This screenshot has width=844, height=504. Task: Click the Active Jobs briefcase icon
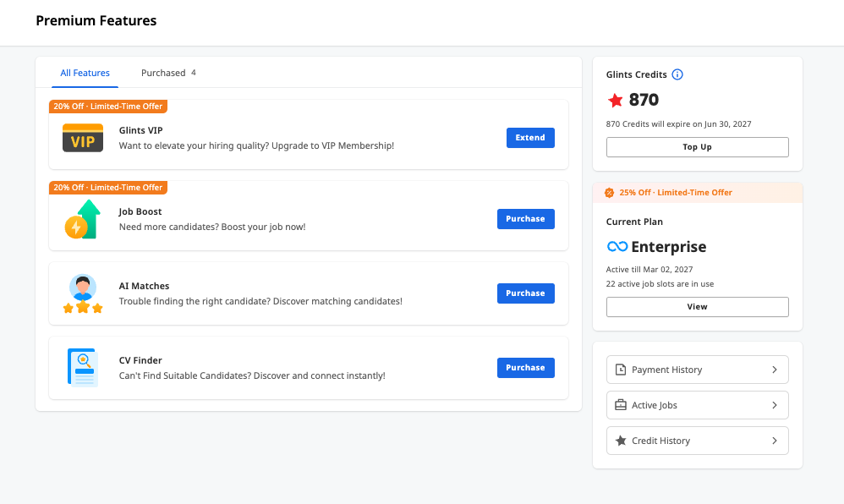(621, 405)
